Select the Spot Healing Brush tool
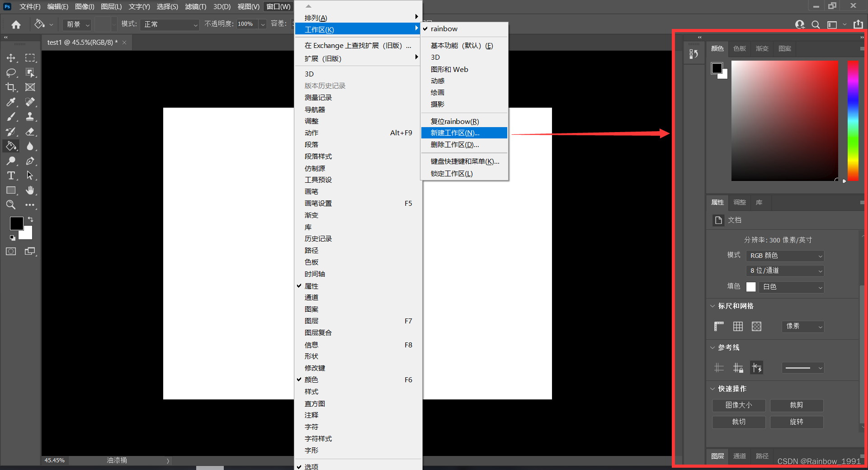The height and width of the screenshot is (470, 868). coord(30,102)
